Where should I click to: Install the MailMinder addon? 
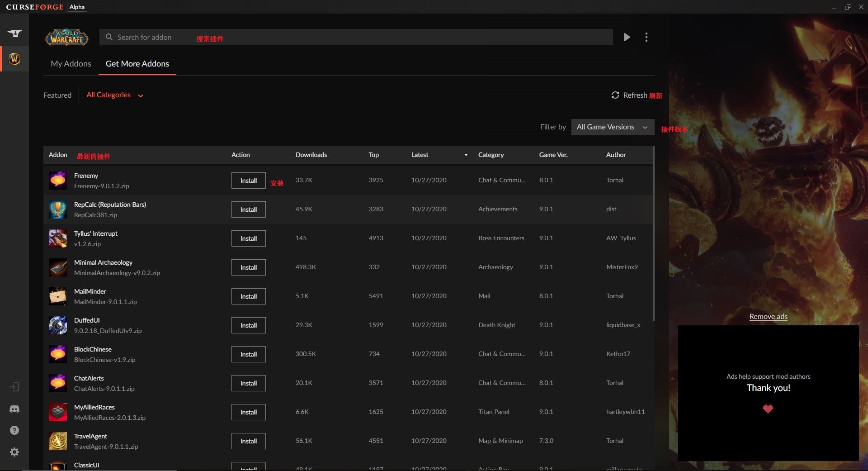tap(249, 296)
